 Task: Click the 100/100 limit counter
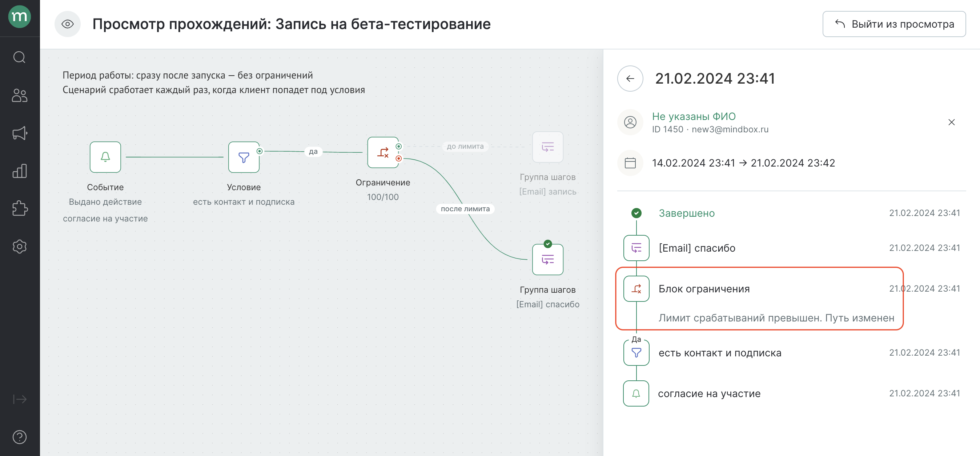click(x=383, y=197)
